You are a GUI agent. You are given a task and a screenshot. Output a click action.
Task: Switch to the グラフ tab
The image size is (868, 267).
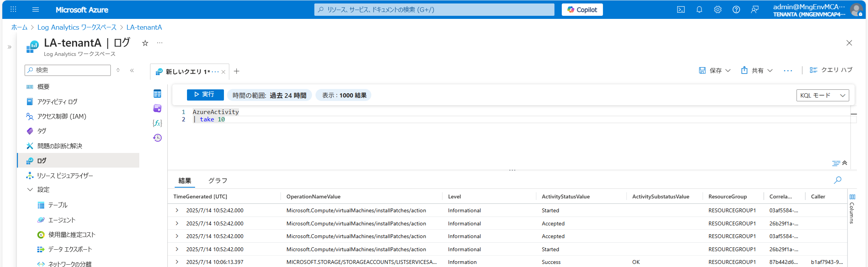(218, 181)
